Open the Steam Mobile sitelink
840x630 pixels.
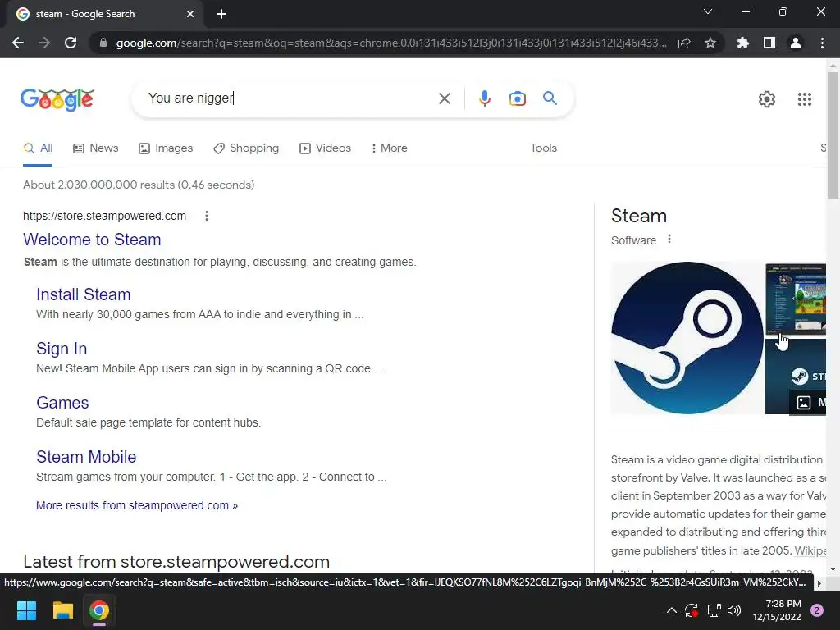(x=86, y=457)
